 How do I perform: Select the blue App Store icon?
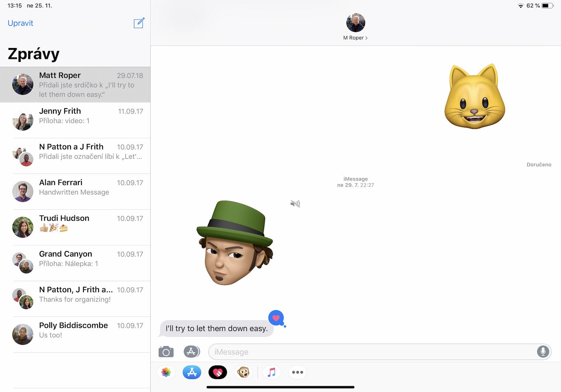coord(192,372)
